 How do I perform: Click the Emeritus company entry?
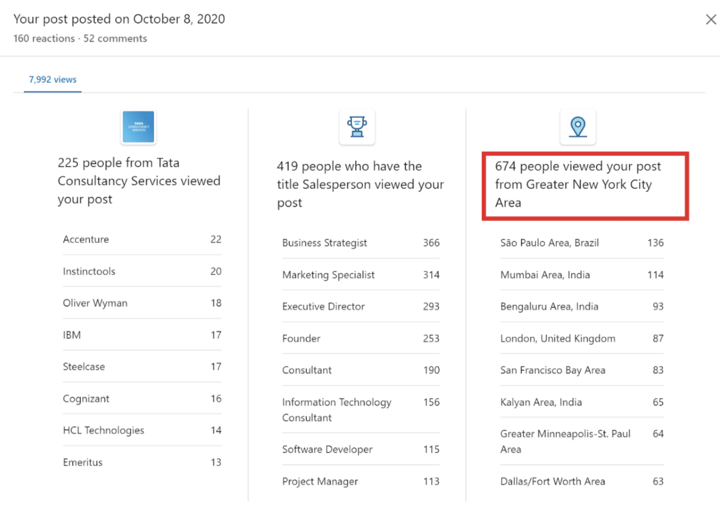(142, 462)
